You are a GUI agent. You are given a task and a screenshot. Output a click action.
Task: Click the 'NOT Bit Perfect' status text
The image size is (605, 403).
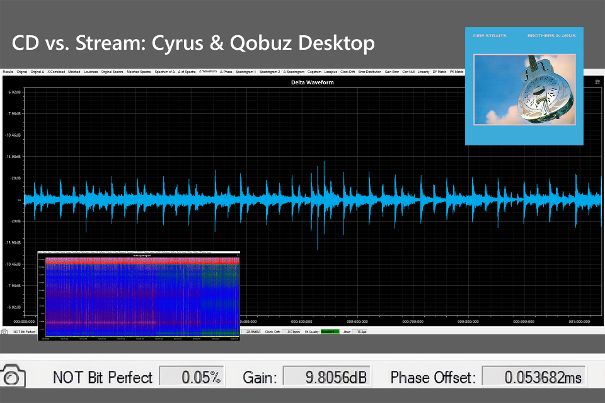pos(103,377)
